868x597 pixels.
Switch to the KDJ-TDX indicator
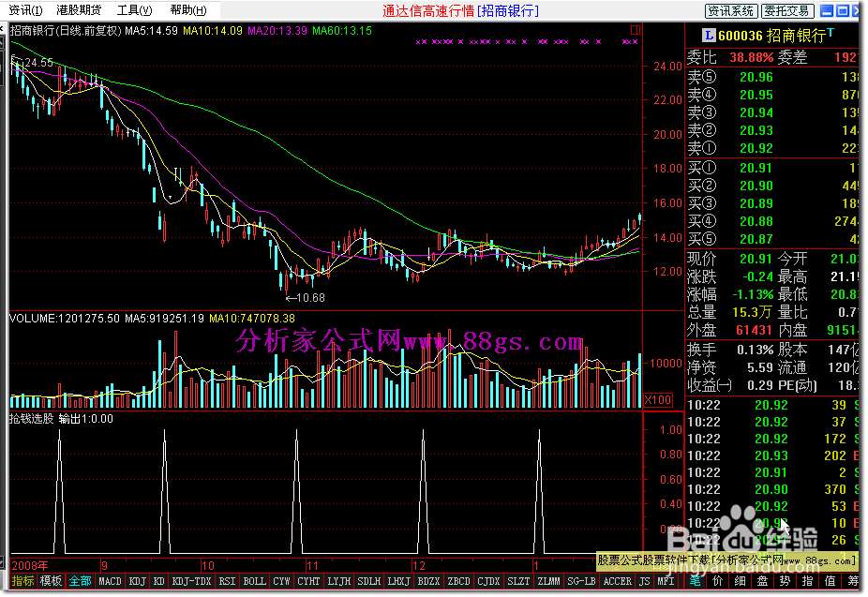tap(191, 581)
